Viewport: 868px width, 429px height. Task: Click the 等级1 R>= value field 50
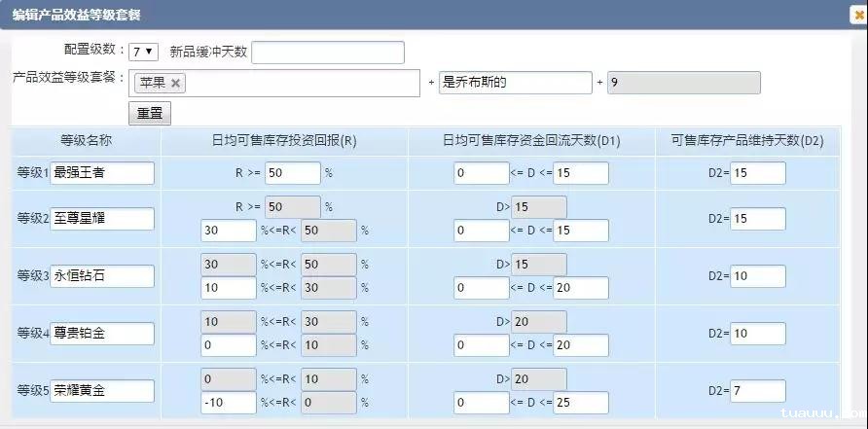coord(292,173)
